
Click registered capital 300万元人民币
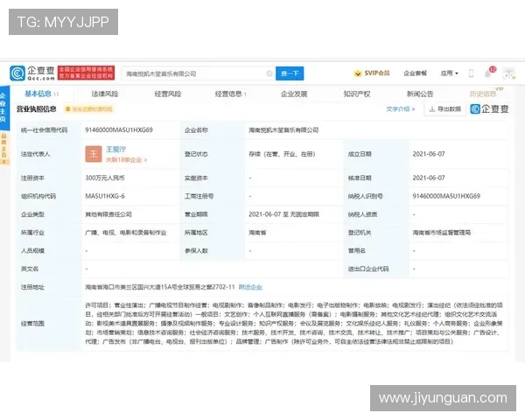point(105,178)
